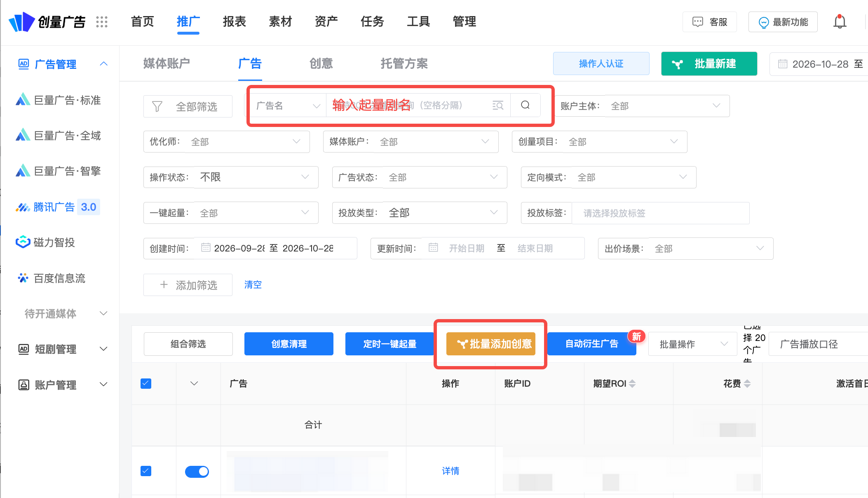Expand the 短剧管理 sidebar section

63,349
